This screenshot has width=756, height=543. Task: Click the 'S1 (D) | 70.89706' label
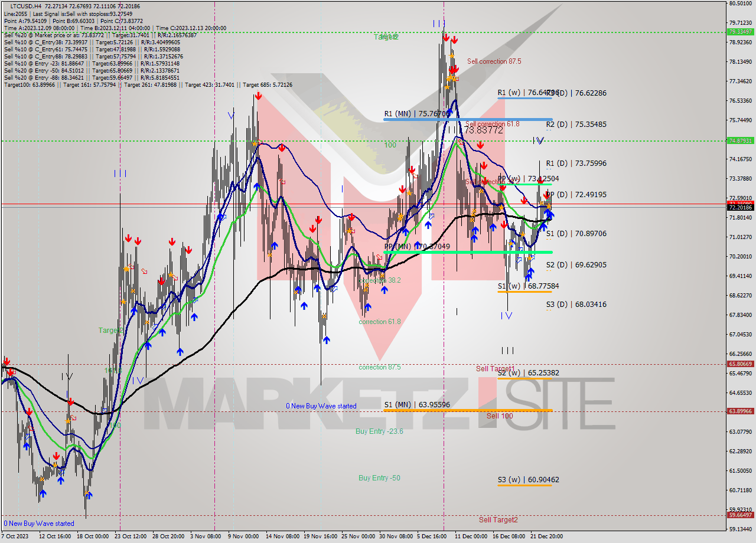pos(576,234)
